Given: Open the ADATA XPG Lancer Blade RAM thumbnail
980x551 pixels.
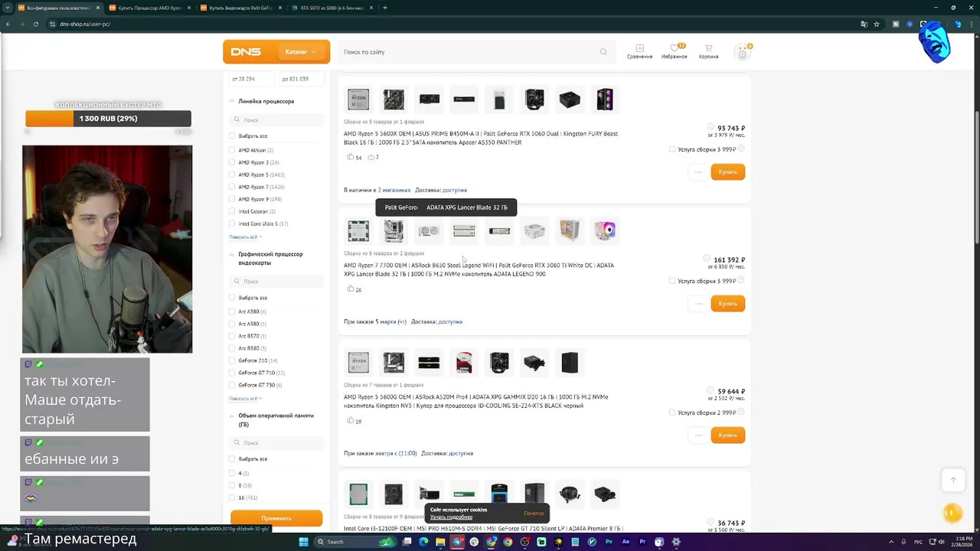Looking at the screenshot, I should pos(464,230).
